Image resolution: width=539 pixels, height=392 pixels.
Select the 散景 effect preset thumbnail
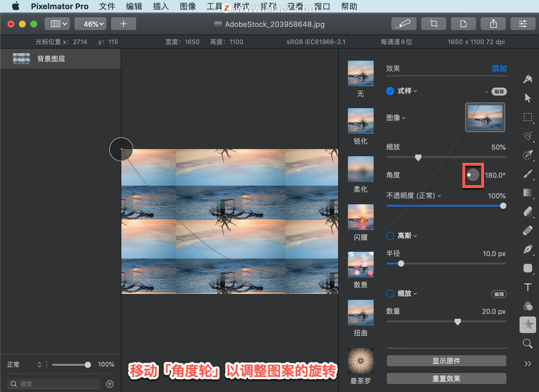360,264
